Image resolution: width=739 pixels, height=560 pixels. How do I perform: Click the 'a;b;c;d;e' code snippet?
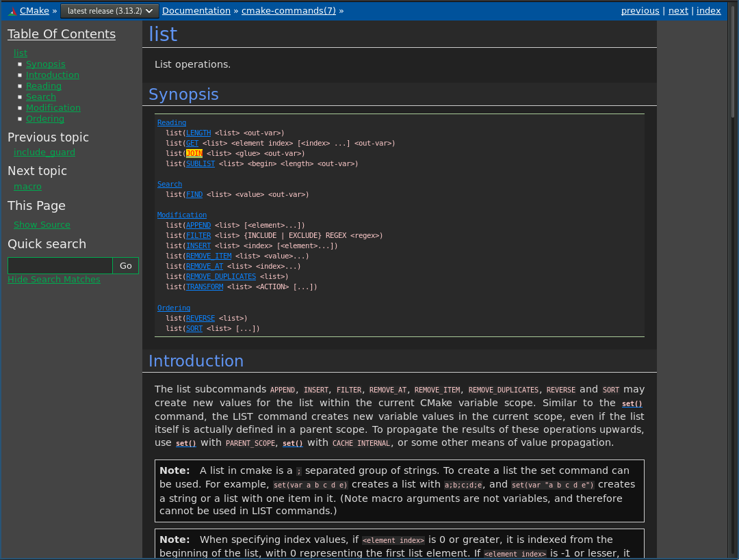[x=464, y=485]
